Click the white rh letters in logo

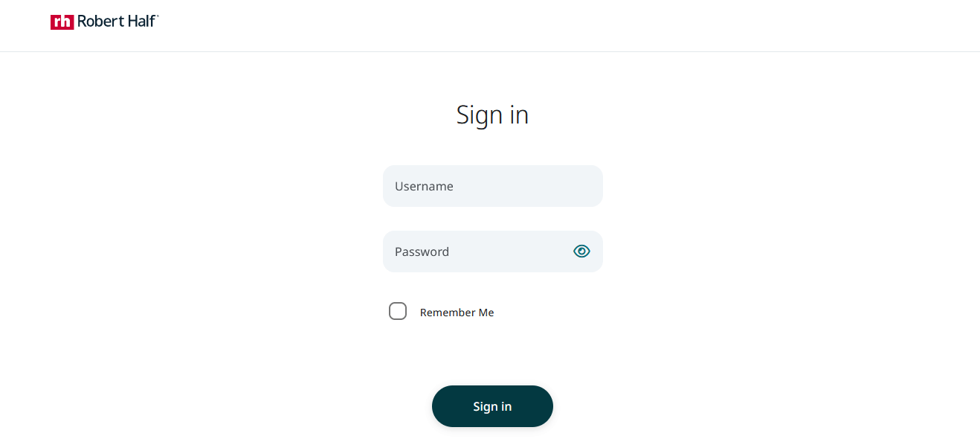click(x=62, y=22)
